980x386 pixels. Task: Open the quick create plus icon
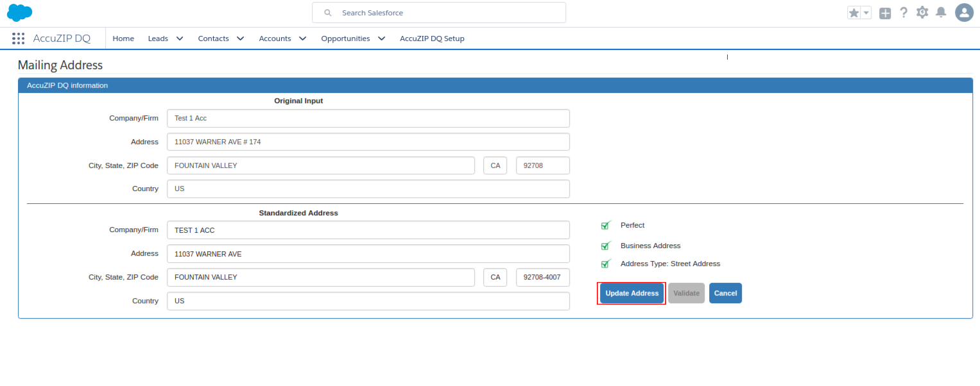pyautogui.click(x=884, y=12)
